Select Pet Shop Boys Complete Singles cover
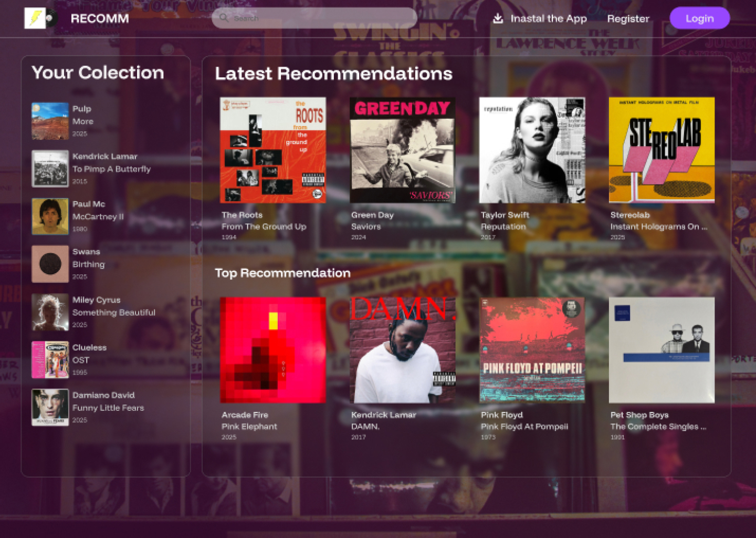The image size is (756, 538). coord(661,350)
